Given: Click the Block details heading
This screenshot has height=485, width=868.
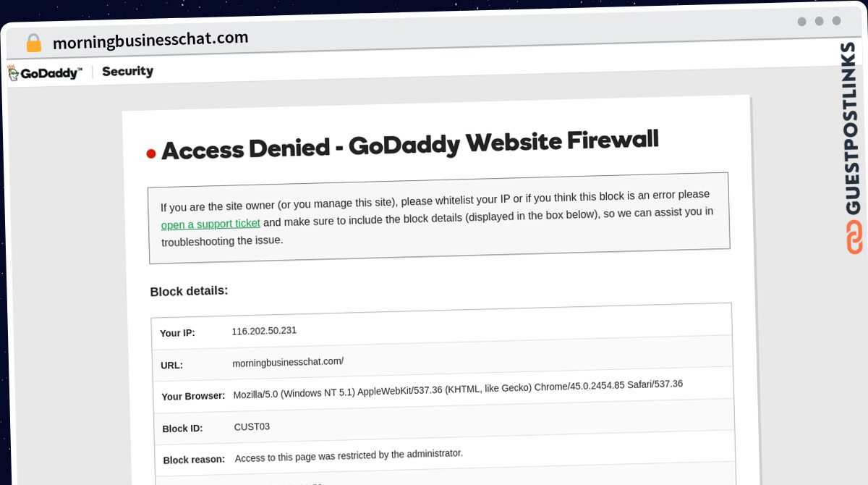Looking at the screenshot, I should 189,291.
